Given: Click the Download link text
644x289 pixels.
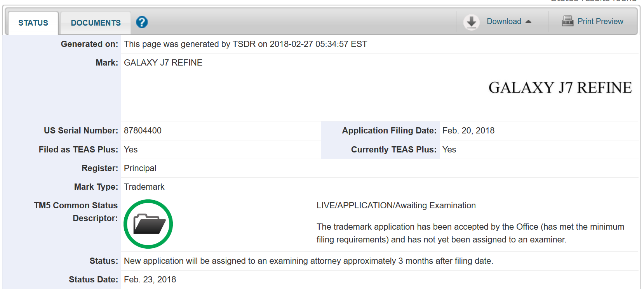Looking at the screenshot, I should coord(504,21).
